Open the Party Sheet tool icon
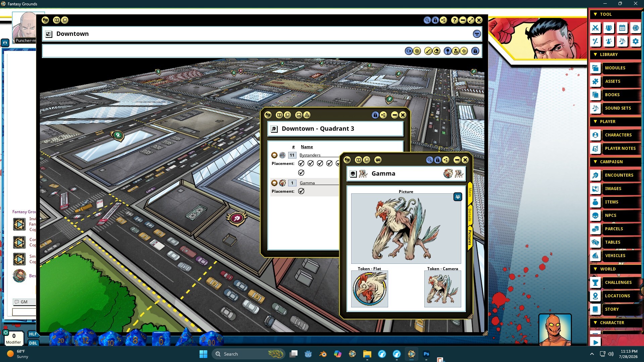 click(x=609, y=28)
